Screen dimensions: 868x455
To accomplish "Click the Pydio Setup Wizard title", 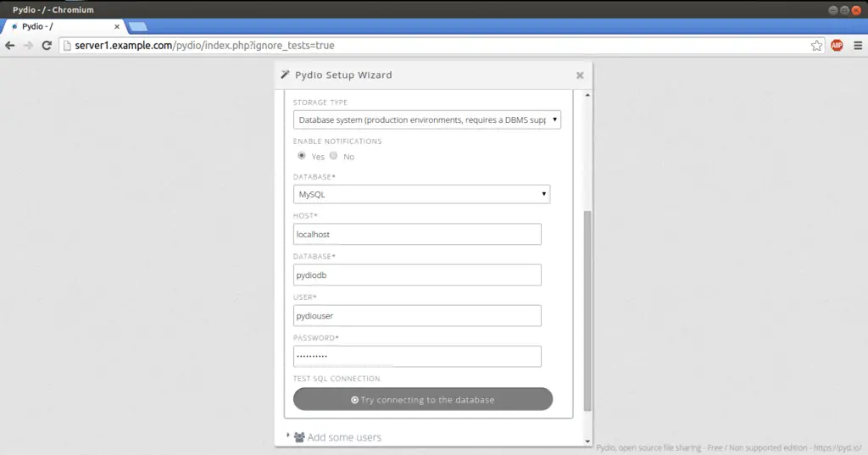I will 343,75.
